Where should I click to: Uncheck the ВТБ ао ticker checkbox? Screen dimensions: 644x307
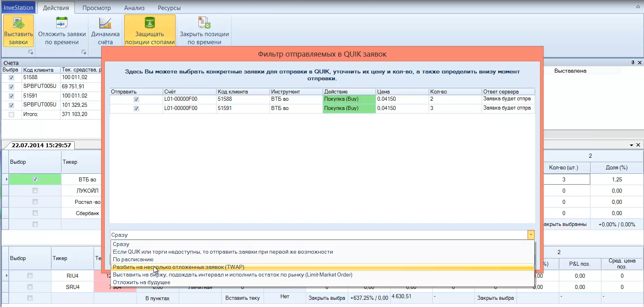point(35,179)
